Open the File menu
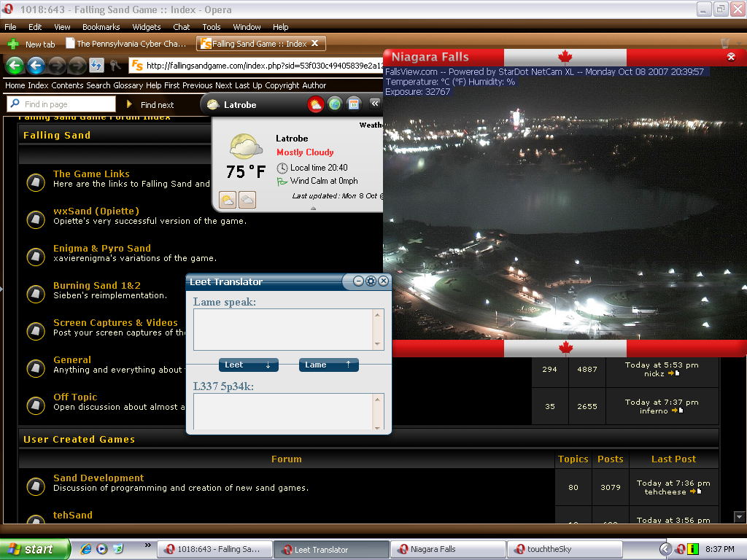Image resolution: width=747 pixels, height=560 pixels. 10,27
